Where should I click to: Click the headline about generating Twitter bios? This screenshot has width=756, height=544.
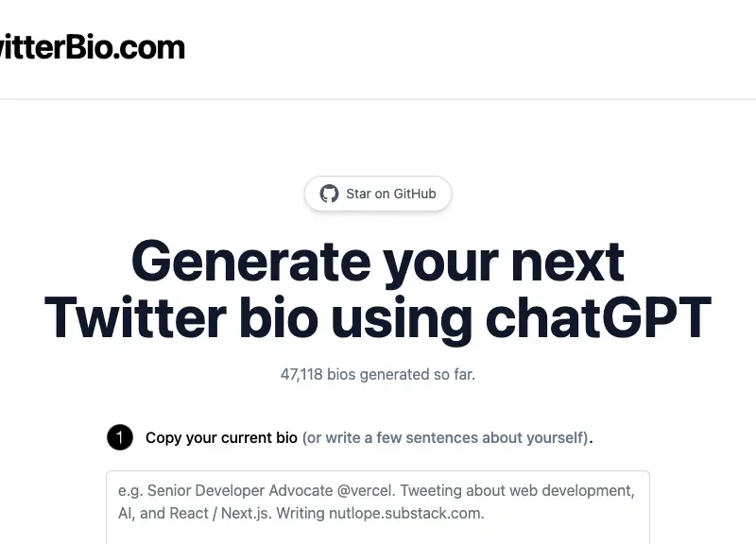coord(378,288)
